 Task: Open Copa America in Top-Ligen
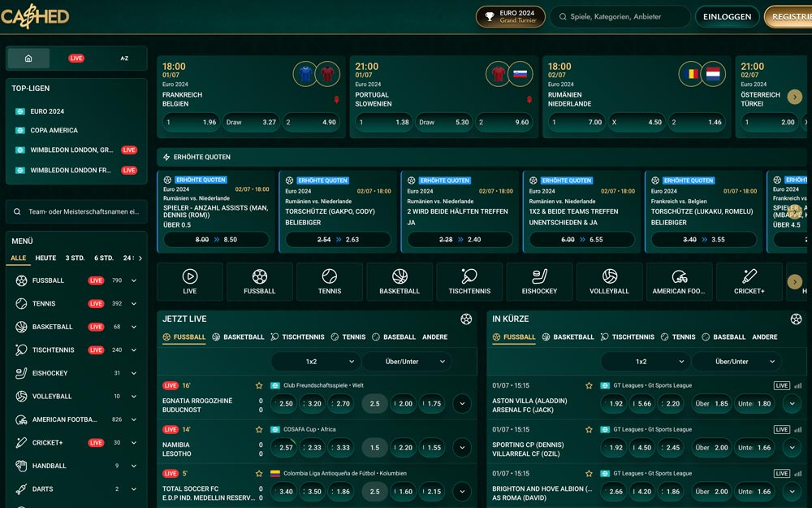coord(54,131)
